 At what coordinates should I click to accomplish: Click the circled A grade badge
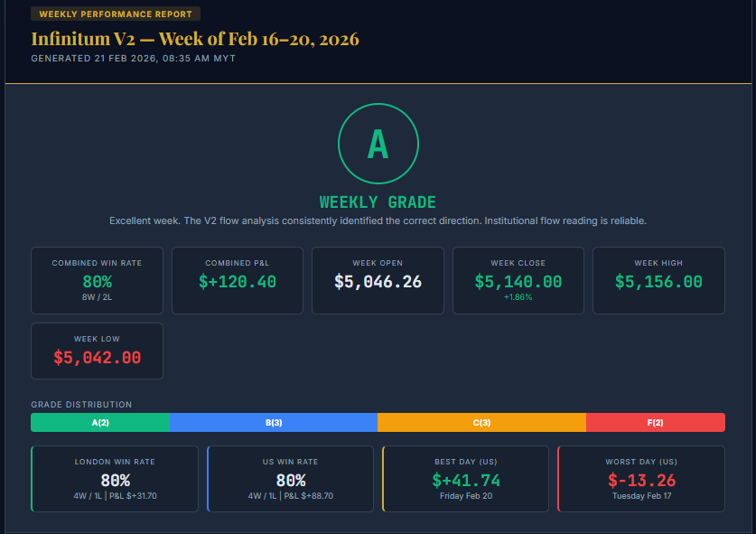point(378,144)
